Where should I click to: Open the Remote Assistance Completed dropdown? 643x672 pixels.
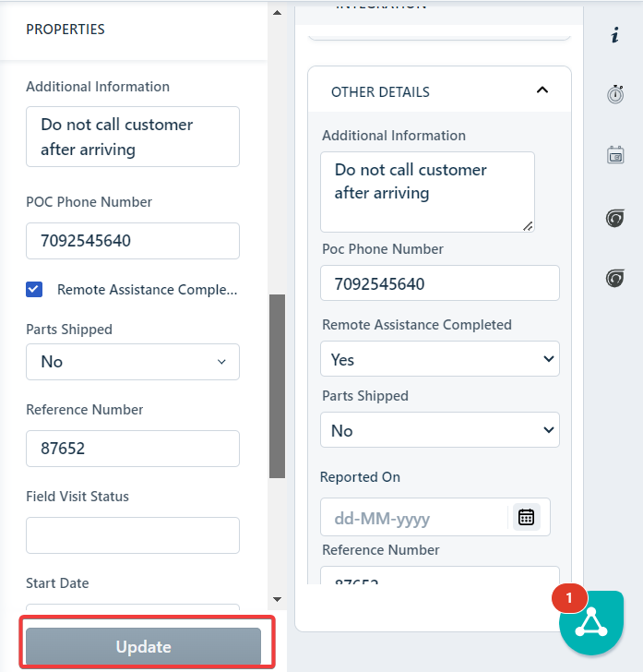440,359
